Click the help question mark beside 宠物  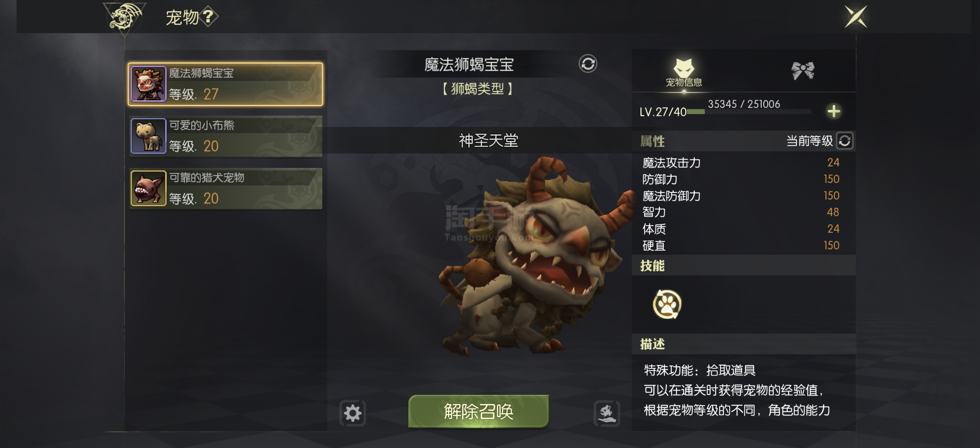click(208, 17)
